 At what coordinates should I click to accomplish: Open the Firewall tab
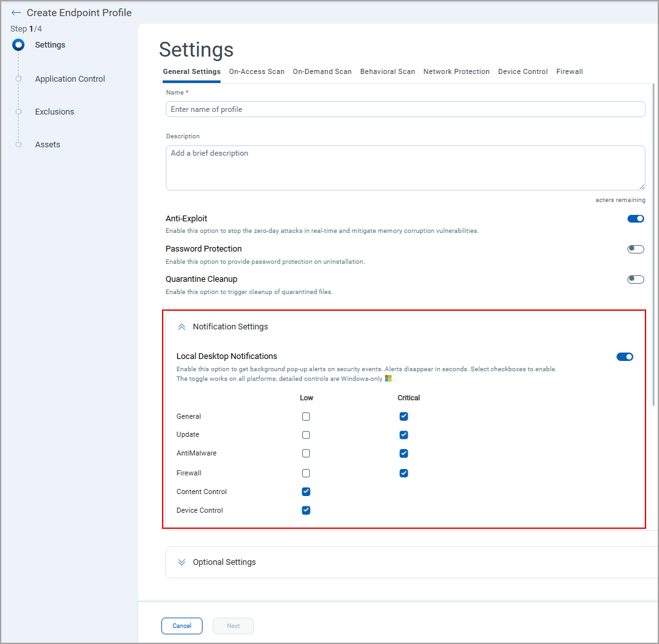(569, 72)
